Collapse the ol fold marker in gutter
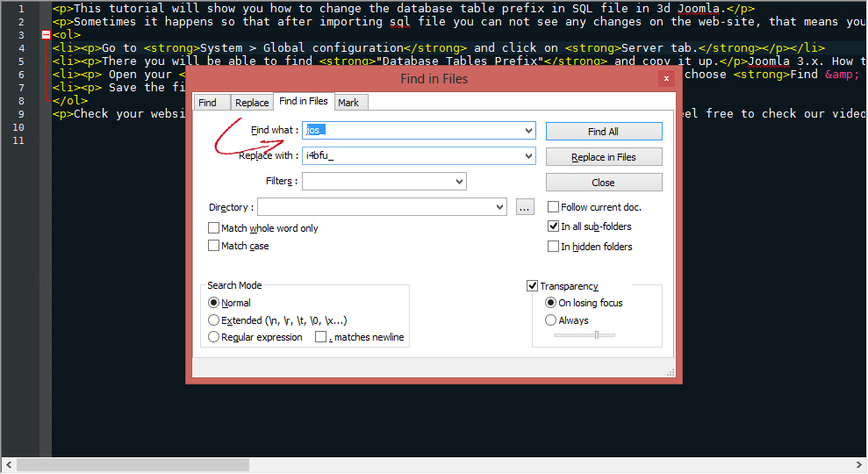Viewport: 868px width, 474px height. [x=46, y=35]
